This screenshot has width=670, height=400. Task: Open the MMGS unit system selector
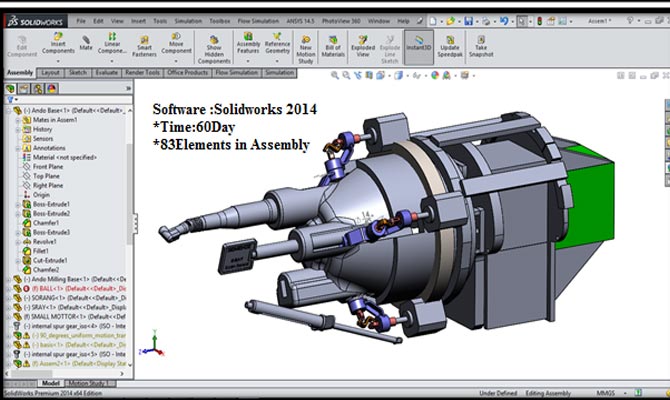point(611,393)
